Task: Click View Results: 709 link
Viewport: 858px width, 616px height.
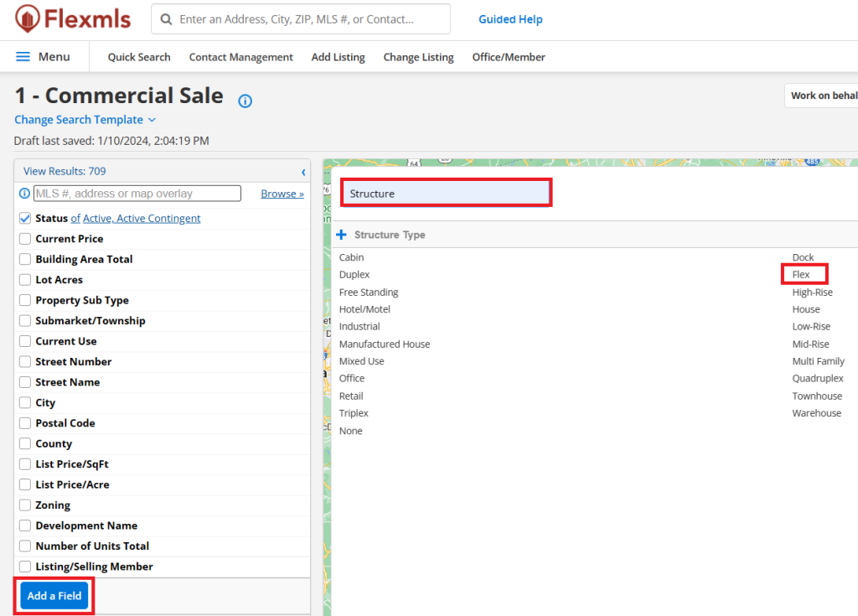Action: point(65,171)
